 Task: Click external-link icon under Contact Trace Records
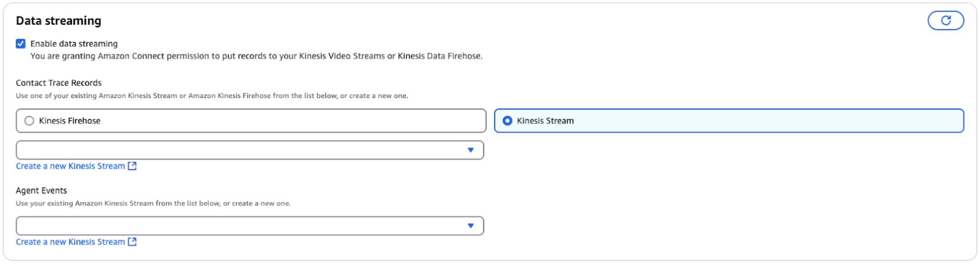(x=132, y=166)
